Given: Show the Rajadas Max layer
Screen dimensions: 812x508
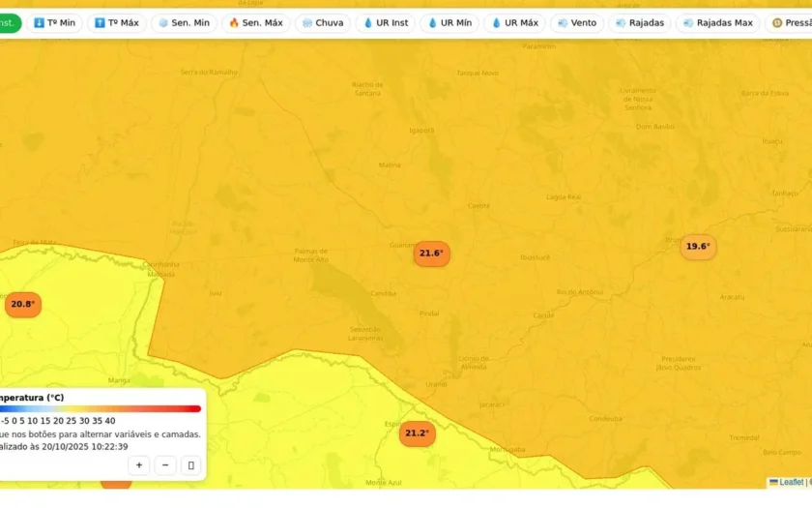Looking at the screenshot, I should point(717,23).
